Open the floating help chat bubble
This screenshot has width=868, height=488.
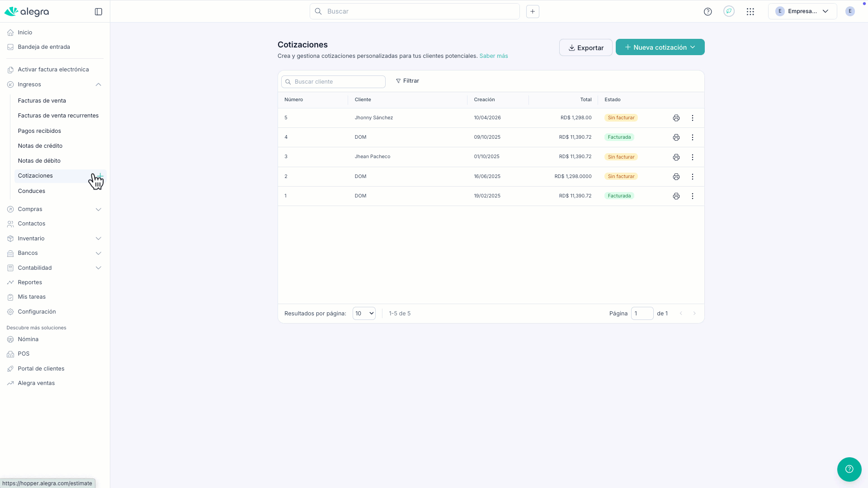click(849, 469)
